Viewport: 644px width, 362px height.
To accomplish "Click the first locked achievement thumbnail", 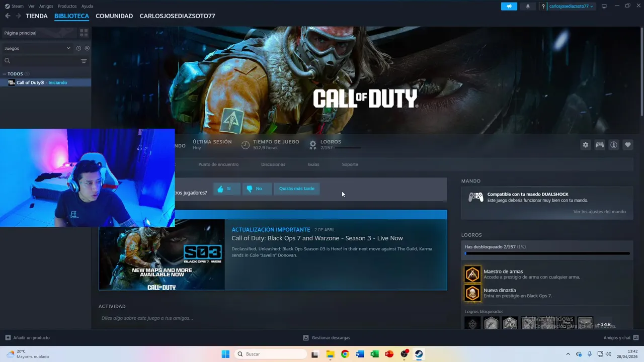I will pos(472,323).
